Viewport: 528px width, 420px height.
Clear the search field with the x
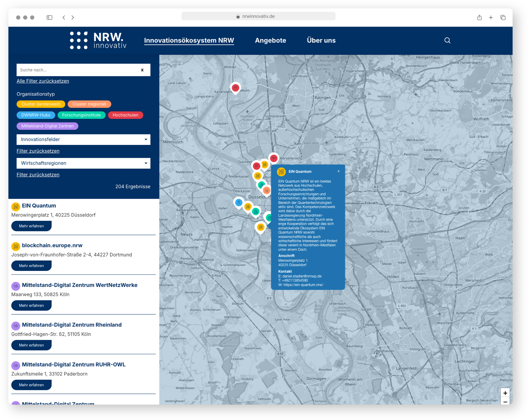pyautogui.click(x=142, y=70)
